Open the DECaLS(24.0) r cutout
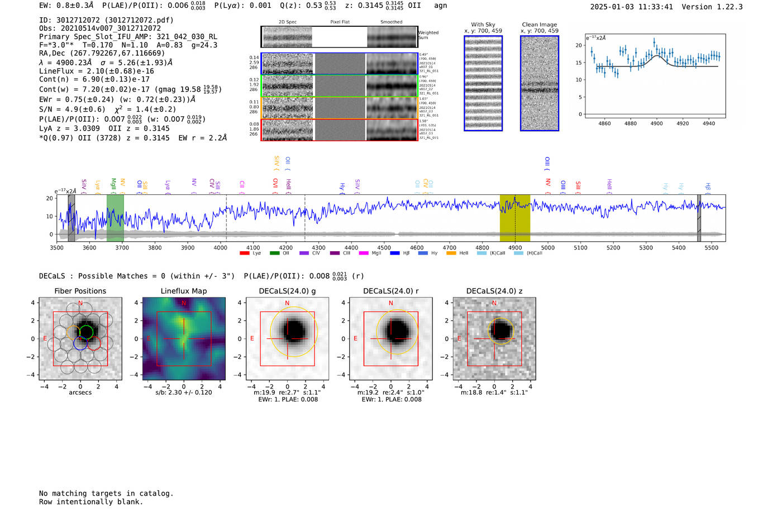This screenshot has height=532, width=782. tap(391, 338)
